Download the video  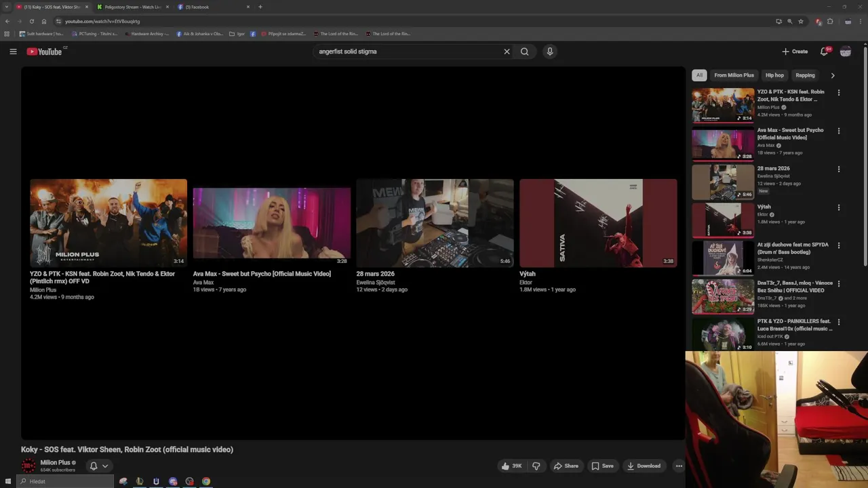644,466
